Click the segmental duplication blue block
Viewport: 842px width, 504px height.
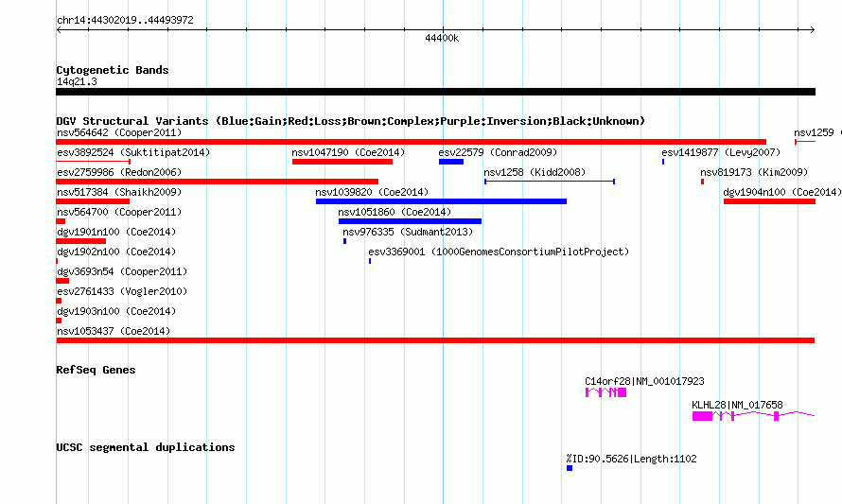click(570, 468)
